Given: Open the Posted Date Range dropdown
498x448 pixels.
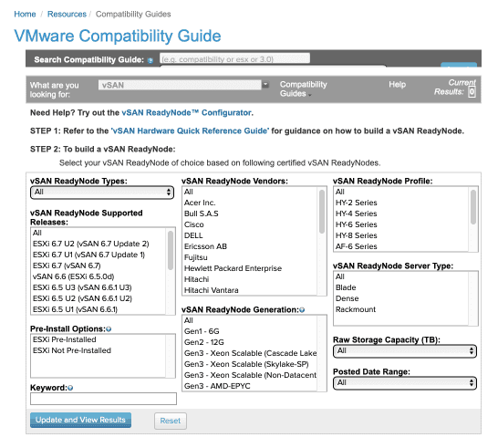Looking at the screenshot, I should pyautogui.click(x=405, y=383).
